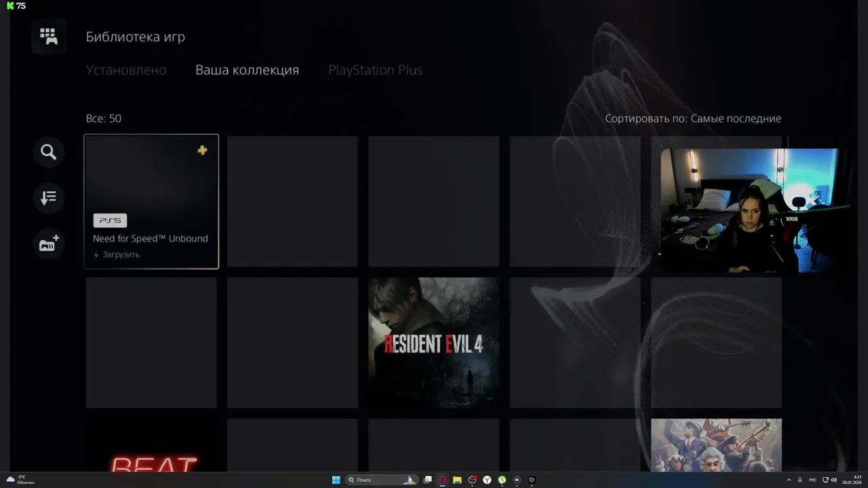
Task: Switch to the Opera GX taskbar icon
Action: (442, 480)
